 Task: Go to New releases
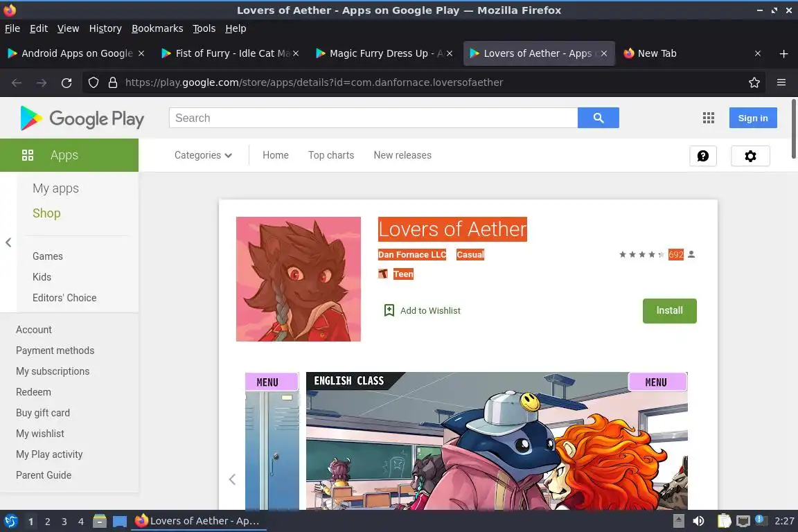click(x=402, y=155)
